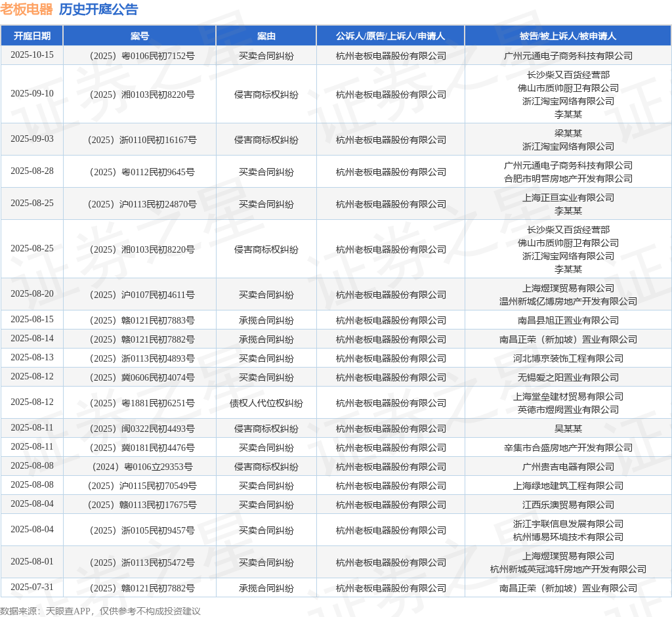
Task: Click the date cell 2025-09-03
Action: (x=32, y=139)
